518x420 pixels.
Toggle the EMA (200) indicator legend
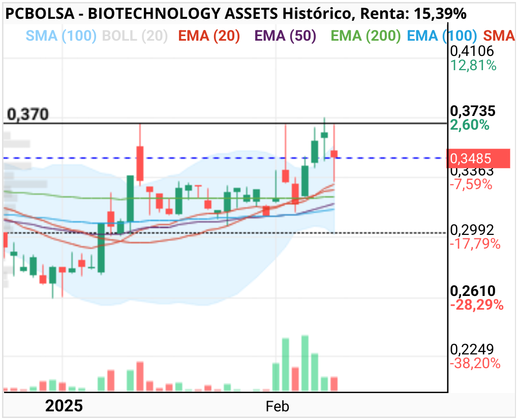(x=365, y=36)
